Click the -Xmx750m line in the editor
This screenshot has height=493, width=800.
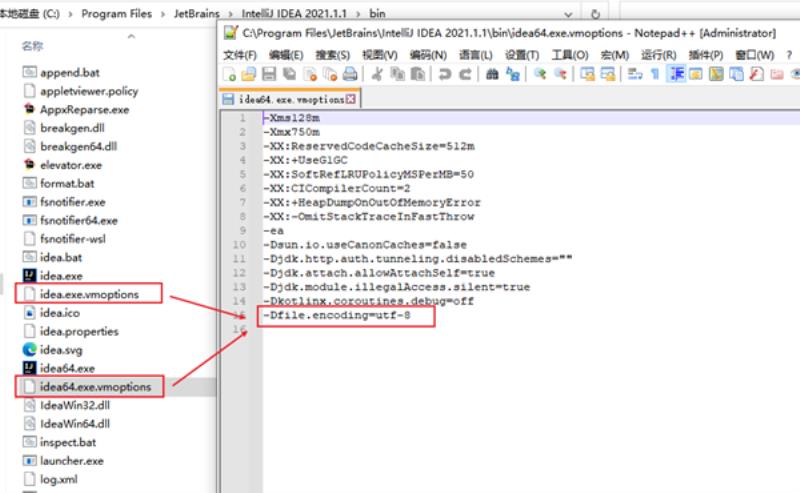[292, 132]
